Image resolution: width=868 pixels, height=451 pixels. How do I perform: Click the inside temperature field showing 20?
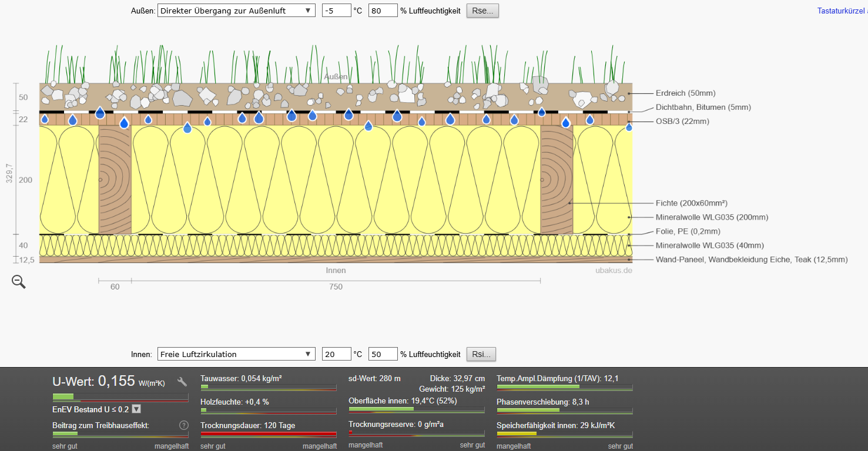tap(336, 354)
